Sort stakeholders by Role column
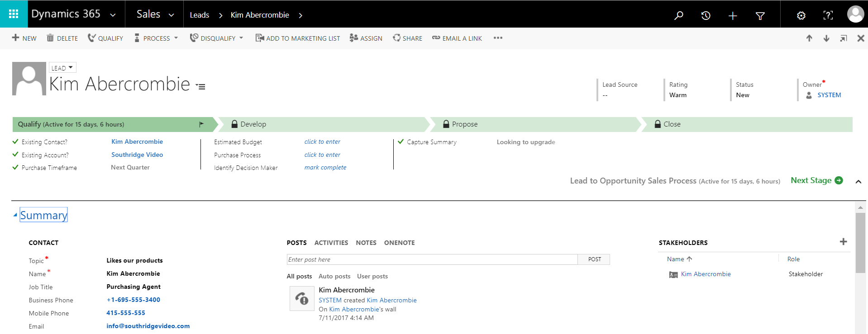This screenshot has width=868, height=334. point(793,259)
